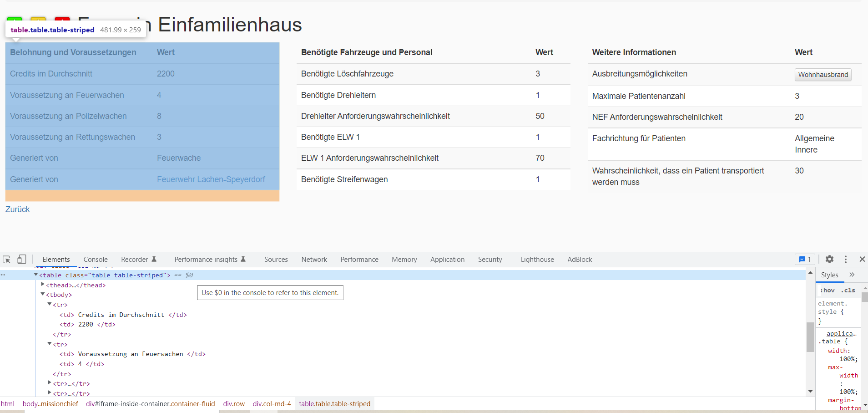This screenshot has height=413, width=868.
Task: Open the Feuerwehr Lachen-Speyerdorf link
Action: click(211, 179)
